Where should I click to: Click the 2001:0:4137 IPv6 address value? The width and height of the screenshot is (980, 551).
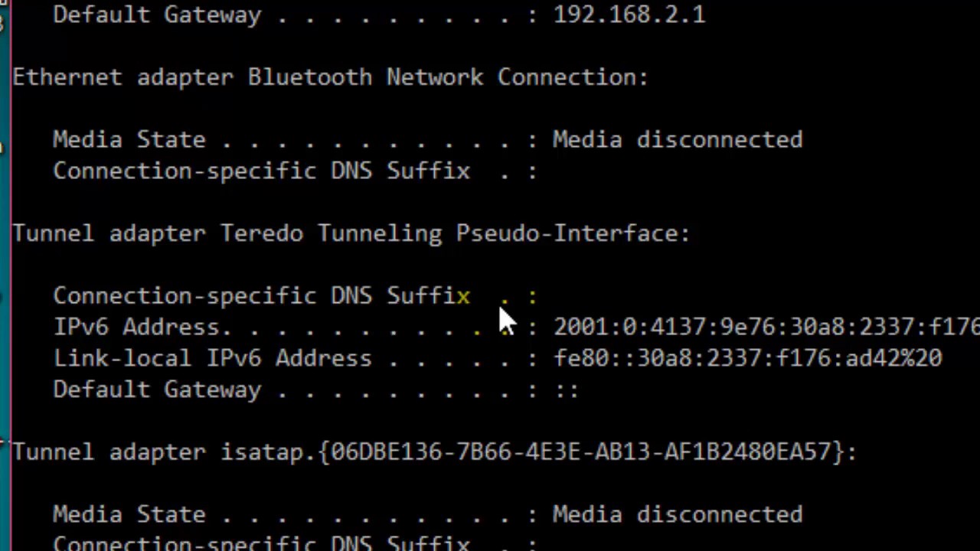[x=766, y=328]
